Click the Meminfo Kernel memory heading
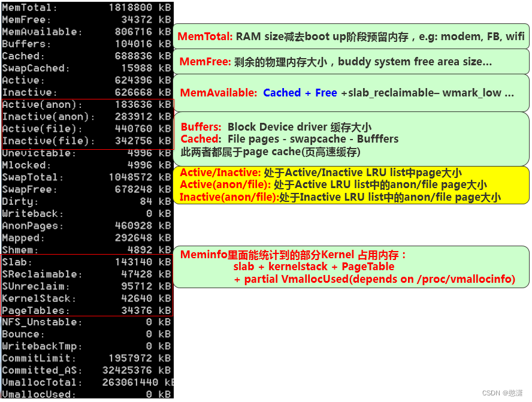The width and height of the screenshot is (532, 402). pos(293,255)
